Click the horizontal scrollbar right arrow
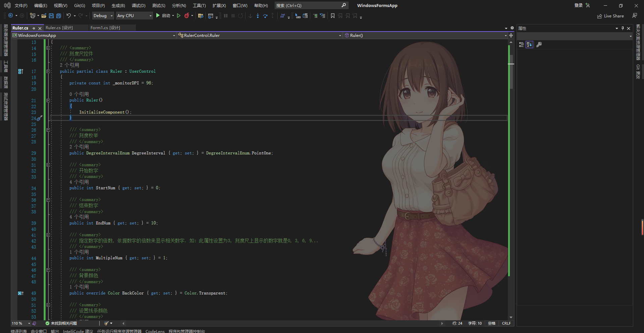The image size is (644, 333). (x=442, y=323)
